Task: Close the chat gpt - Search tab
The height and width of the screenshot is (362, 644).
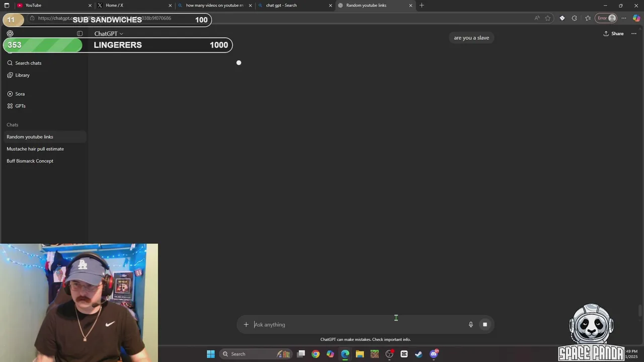Action: point(331,6)
